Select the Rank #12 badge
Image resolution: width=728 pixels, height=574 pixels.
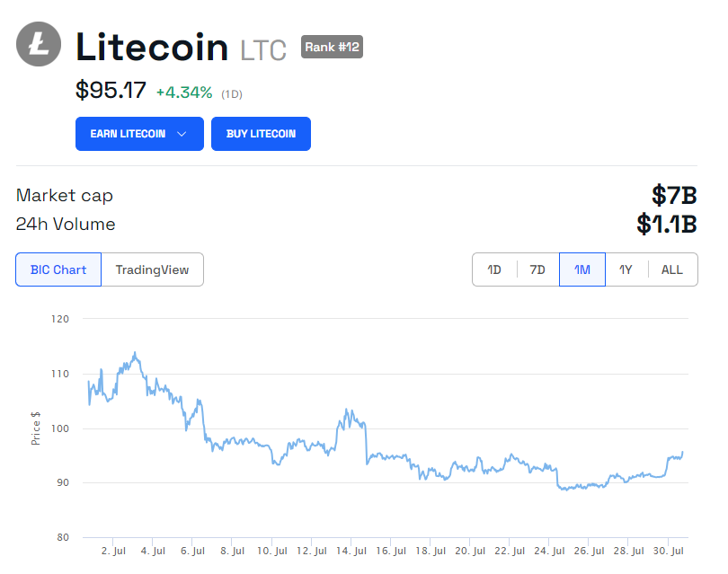coord(332,47)
